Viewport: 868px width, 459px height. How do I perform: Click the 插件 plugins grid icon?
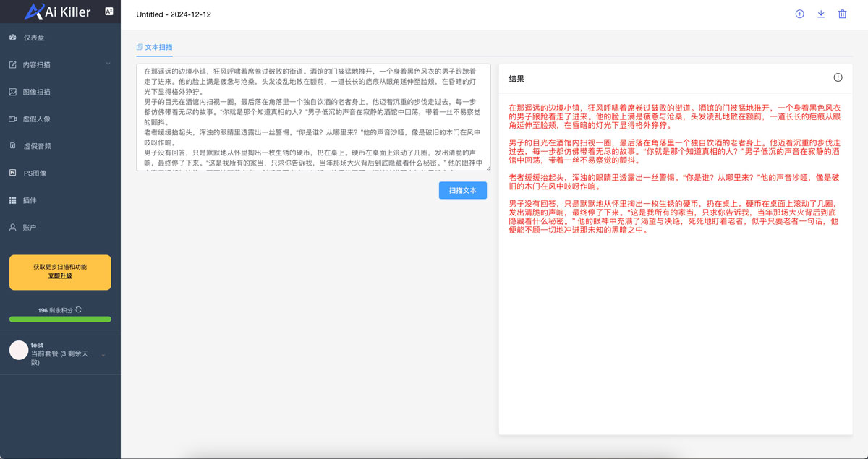pos(13,200)
